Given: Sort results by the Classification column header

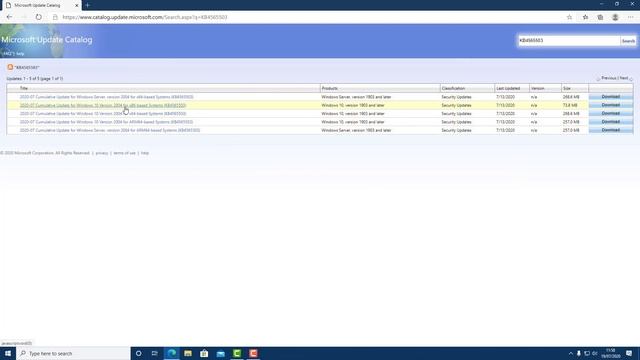Looking at the screenshot, I should pyautogui.click(x=453, y=88).
